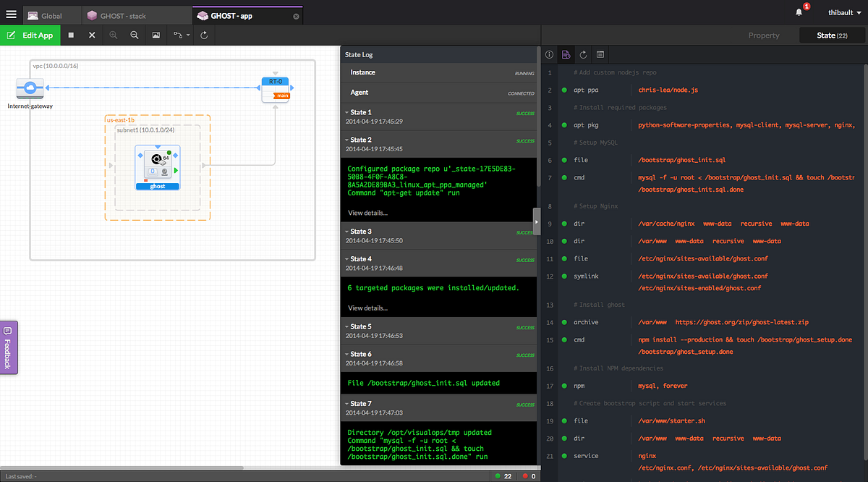Switch to the GHOST - stack tab
This screenshot has width=868, height=482.
click(135, 15)
